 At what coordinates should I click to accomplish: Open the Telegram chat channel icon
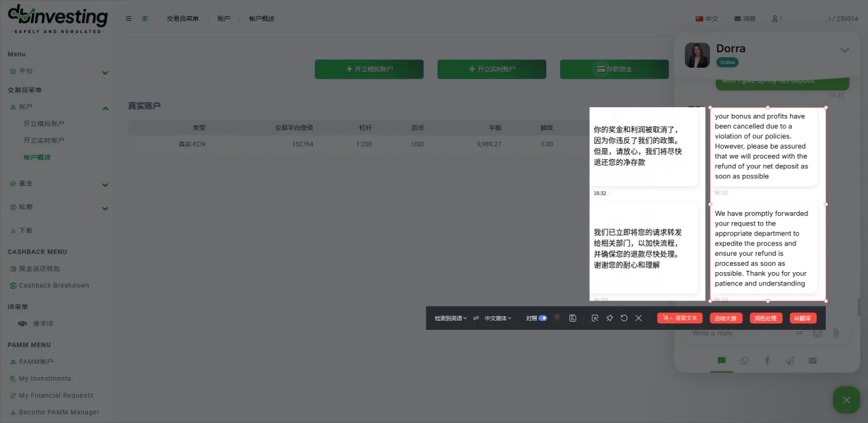[790, 360]
